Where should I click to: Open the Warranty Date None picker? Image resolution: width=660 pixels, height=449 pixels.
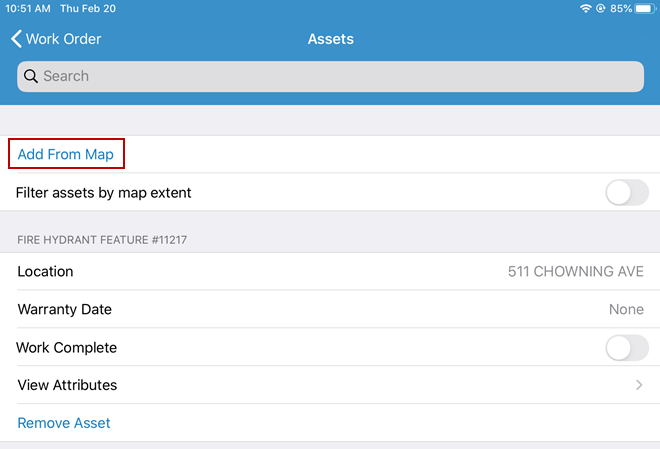point(626,310)
